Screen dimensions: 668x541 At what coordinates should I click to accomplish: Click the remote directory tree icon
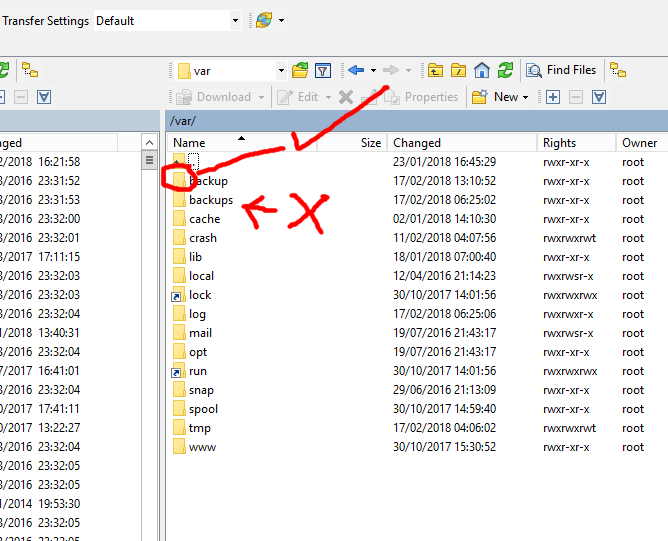click(618, 70)
